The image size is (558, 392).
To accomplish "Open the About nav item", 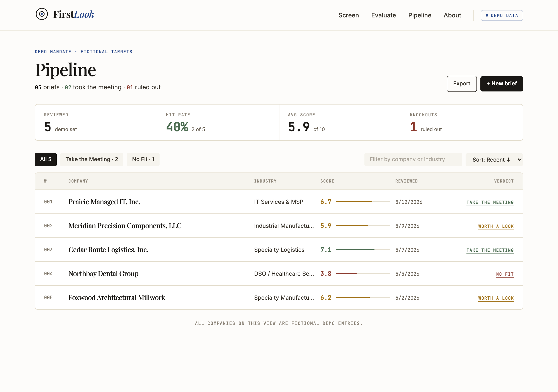I will point(452,15).
